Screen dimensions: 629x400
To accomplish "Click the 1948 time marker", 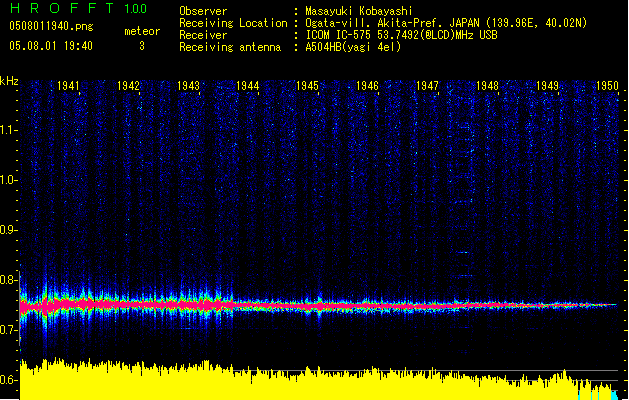I will (487, 86).
